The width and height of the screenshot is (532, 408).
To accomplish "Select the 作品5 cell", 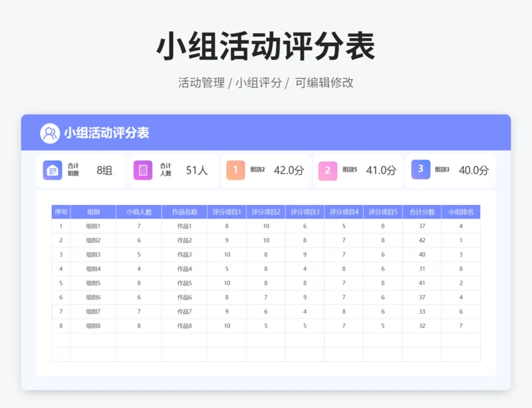I will click(x=185, y=284).
